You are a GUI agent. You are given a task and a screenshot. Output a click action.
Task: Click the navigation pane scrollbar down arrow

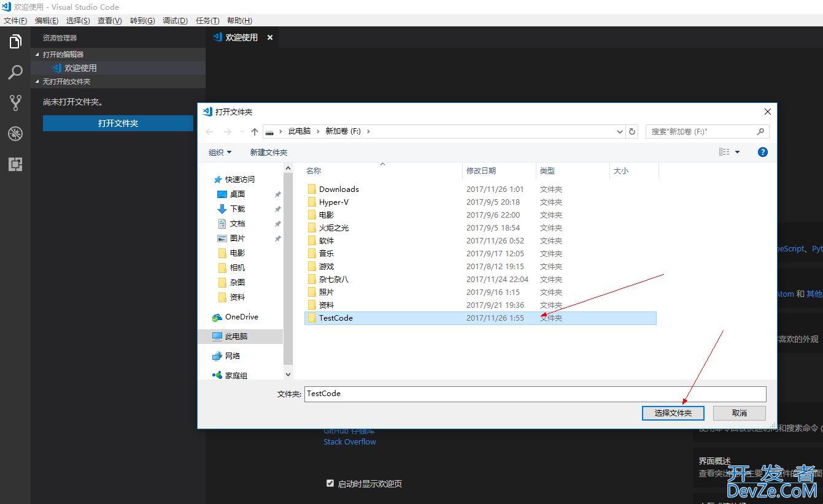pos(288,374)
